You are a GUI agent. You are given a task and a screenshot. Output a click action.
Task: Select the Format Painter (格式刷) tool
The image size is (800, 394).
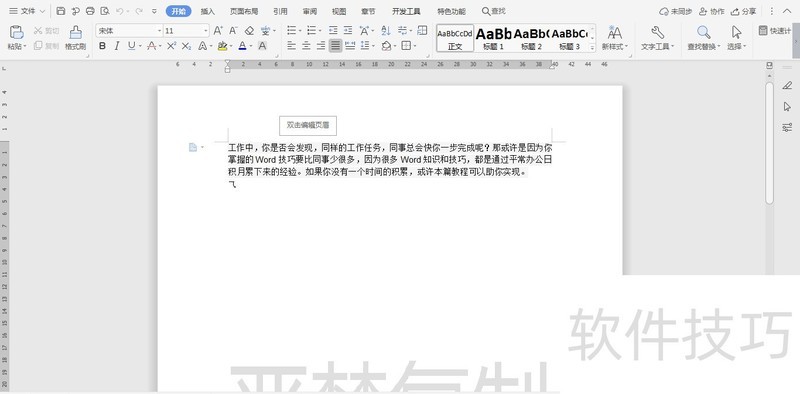(x=76, y=37)
